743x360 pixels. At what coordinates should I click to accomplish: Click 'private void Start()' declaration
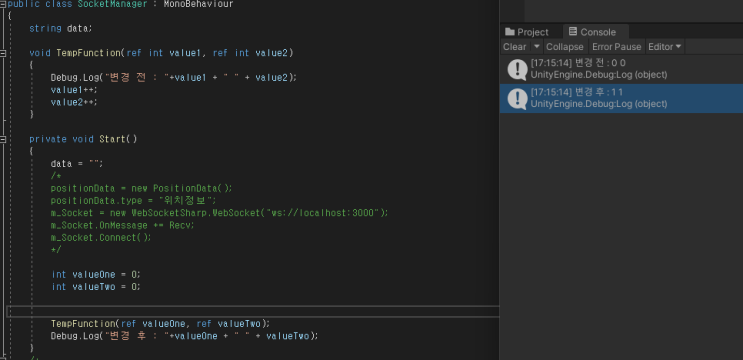(x=83, y=139)
